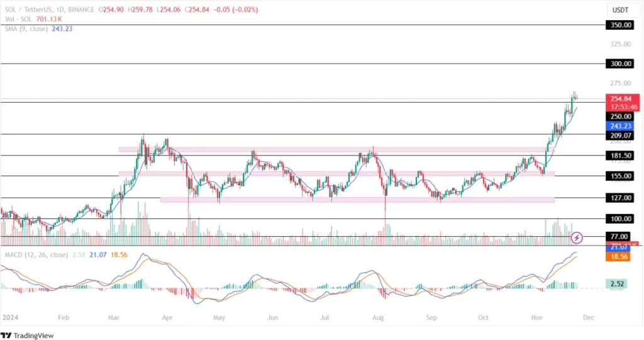Click the 209.07 price level label
Image resolution: width=644 pixels, height=340 pixels.
[620, 135]
